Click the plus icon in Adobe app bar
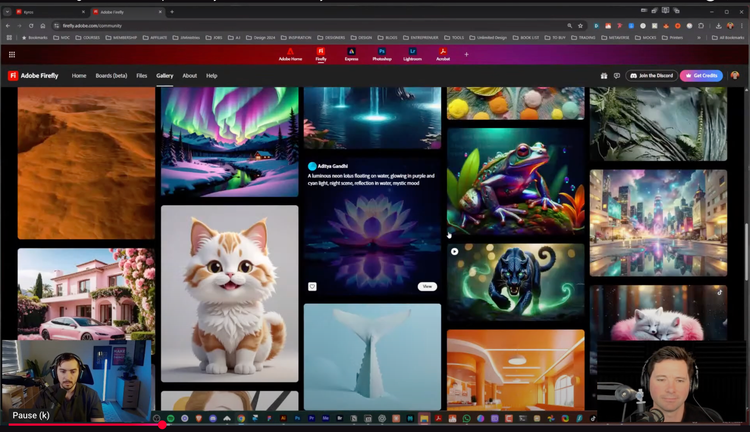Screen dimensions: 750x432 [x=466, y=54]
